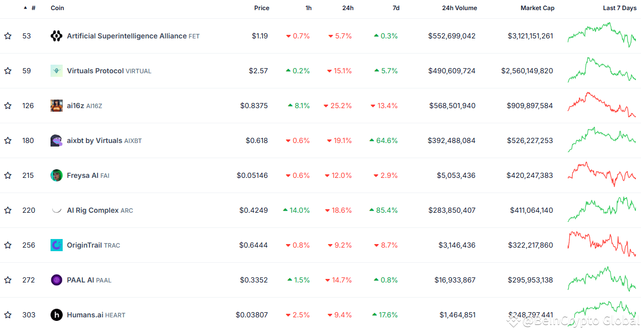Toggle favorite star for OriginTrail

8,245
